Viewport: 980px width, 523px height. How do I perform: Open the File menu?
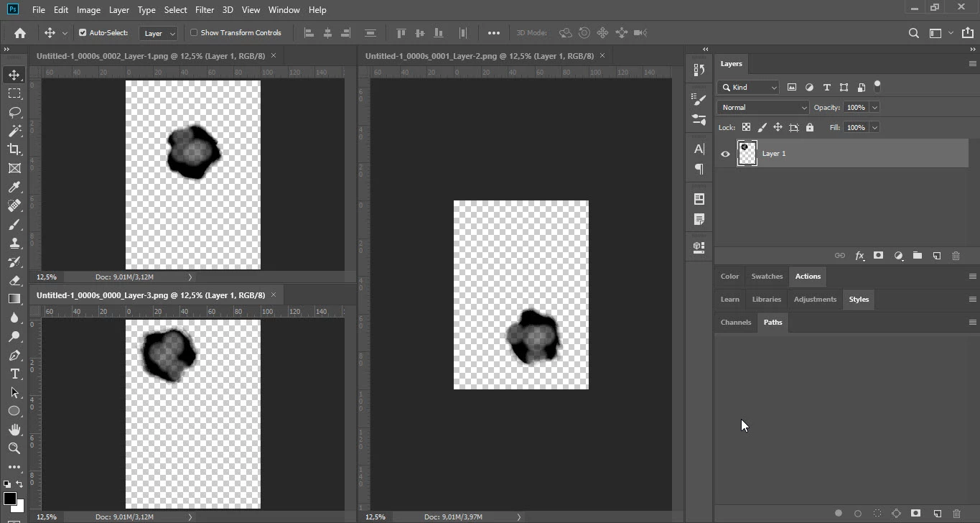click(x=39, y=10)
